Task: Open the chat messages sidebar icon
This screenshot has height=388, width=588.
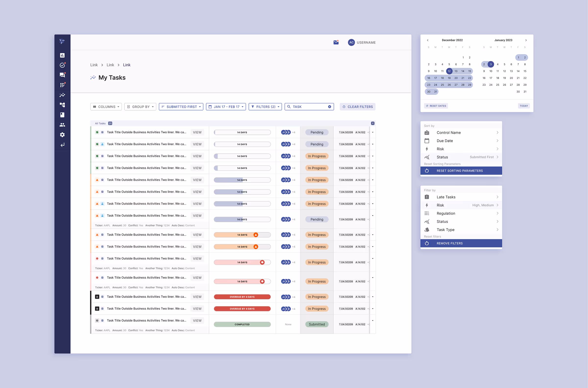Action: click(62, 75)
